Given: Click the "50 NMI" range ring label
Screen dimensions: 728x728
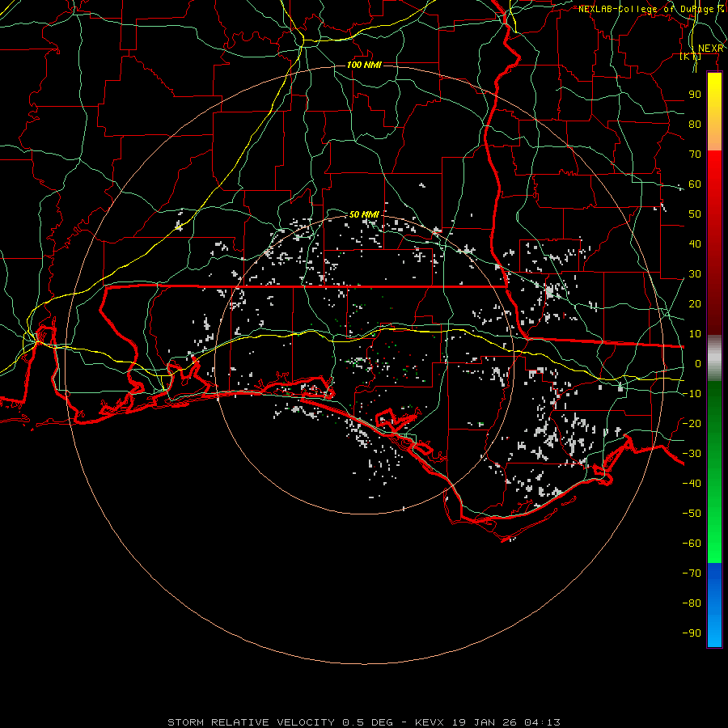Looking at the screenshot, I should 365,214.
